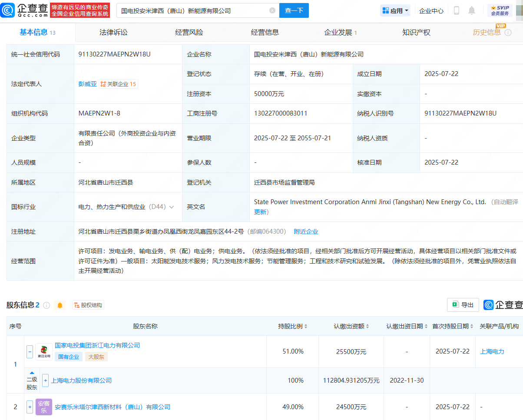
Task: Click the orange bell monitor icon by 股东信息
Action: pyautogui.click(x=60, y=305)
